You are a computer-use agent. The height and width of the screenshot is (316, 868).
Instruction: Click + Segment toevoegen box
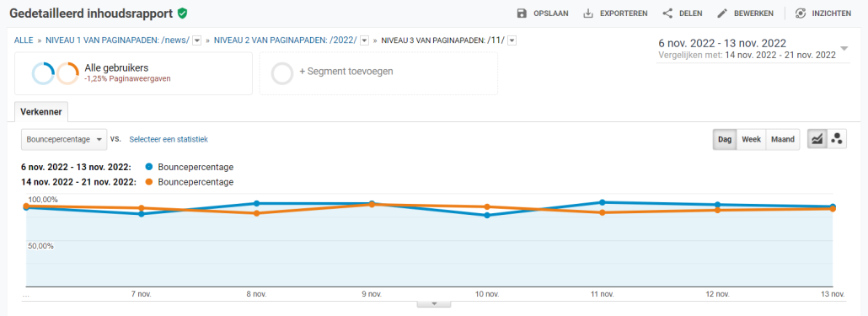(x=378, y=73)
